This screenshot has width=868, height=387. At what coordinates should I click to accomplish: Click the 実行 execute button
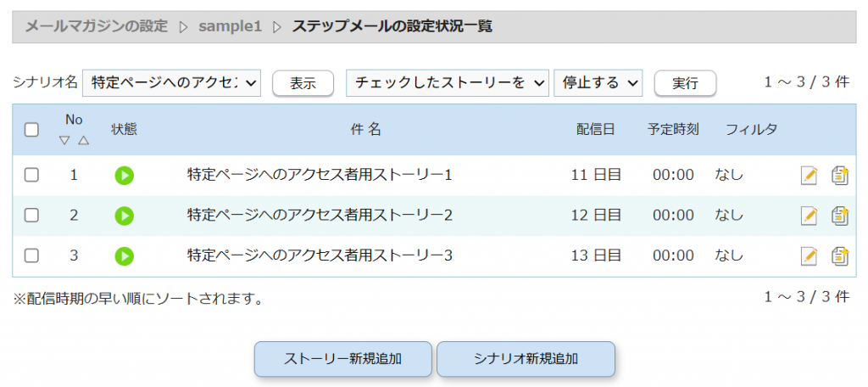[685, 83]
